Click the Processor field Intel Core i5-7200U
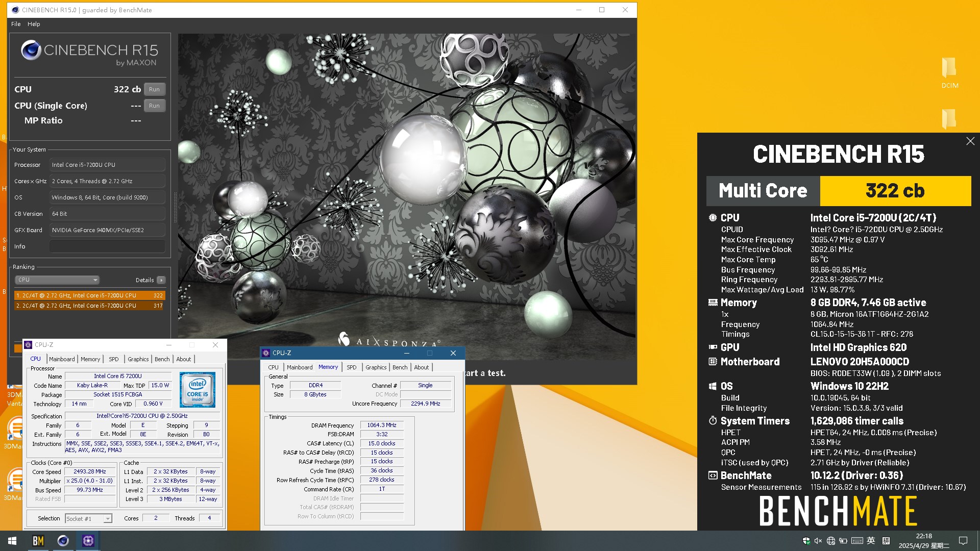Viewport: 980px width, 551px height. pyautogui.click(x=107, y=165)
